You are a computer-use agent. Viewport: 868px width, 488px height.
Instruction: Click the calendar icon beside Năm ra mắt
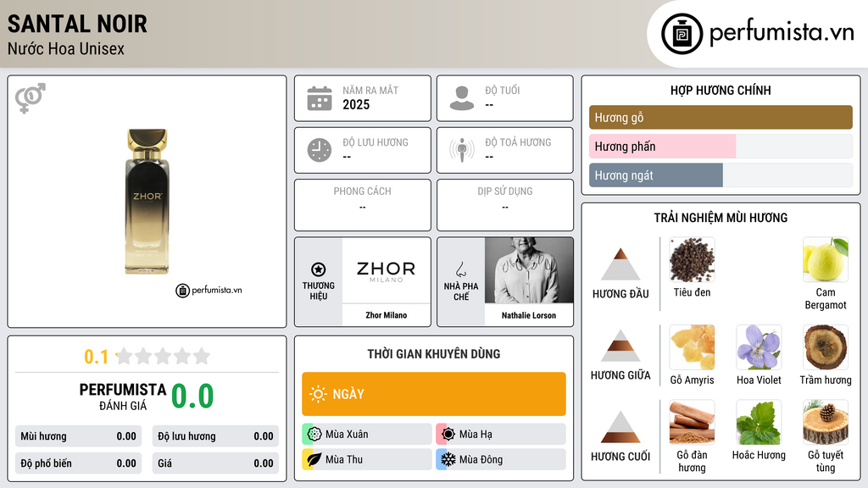pos(320,98)
